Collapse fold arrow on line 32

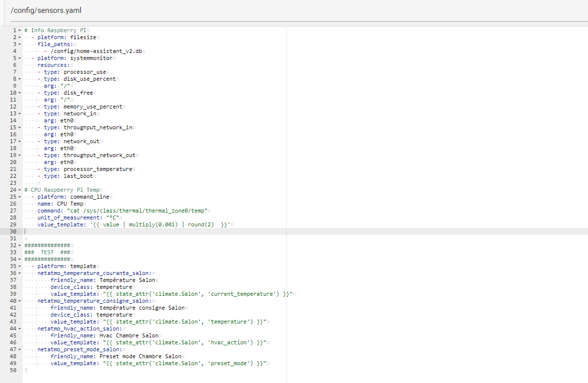(19, 245)
